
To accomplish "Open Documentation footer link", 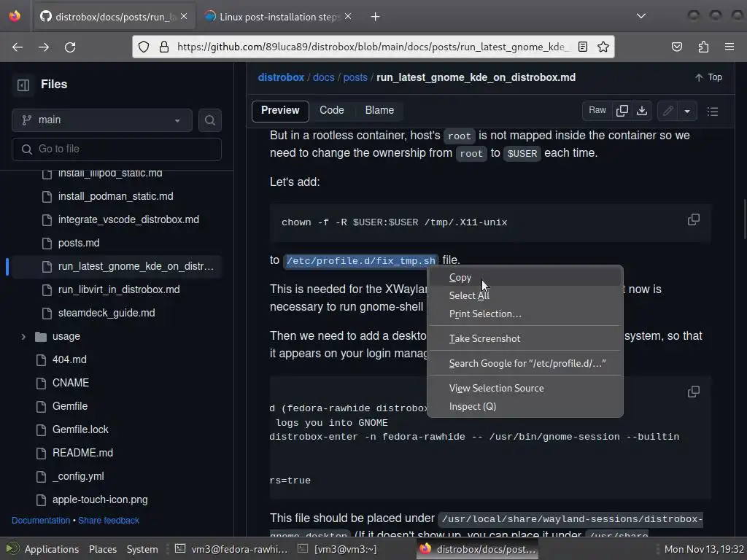I will coord(41,521).
